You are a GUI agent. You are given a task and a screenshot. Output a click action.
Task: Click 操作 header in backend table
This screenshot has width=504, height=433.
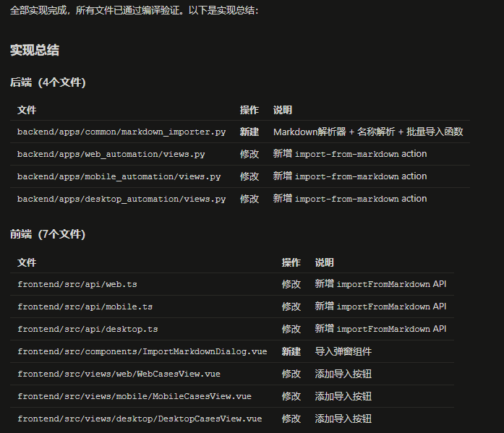(249, 110)
